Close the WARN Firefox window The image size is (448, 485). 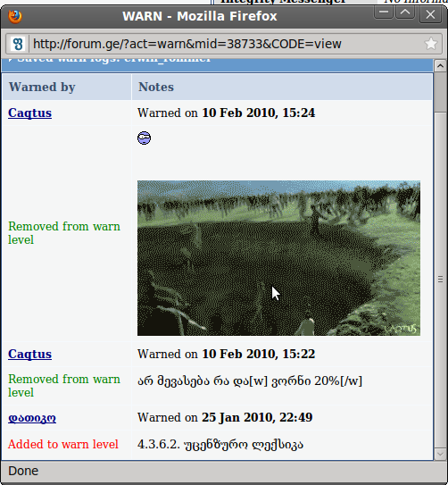click(430, 14)
